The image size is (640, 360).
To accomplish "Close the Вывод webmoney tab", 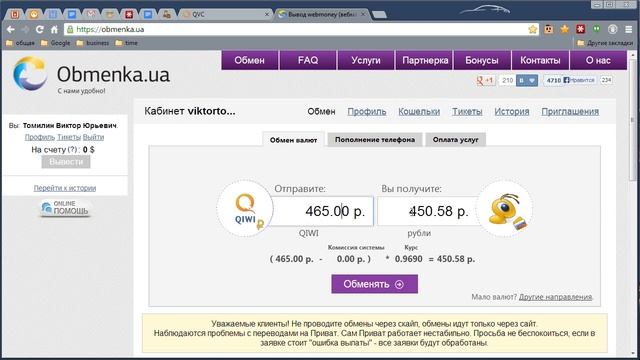I will pos(363,14).
